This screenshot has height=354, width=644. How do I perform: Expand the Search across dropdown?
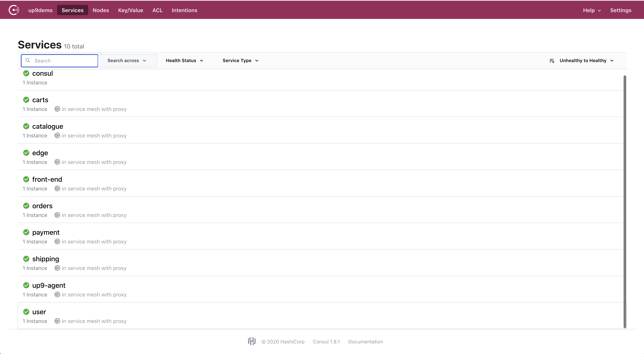(x=127, y=60)
